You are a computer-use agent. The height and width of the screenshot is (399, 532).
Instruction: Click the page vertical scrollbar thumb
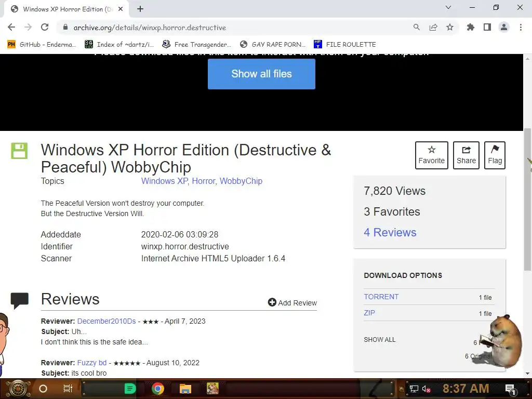[x=528, y=199]
